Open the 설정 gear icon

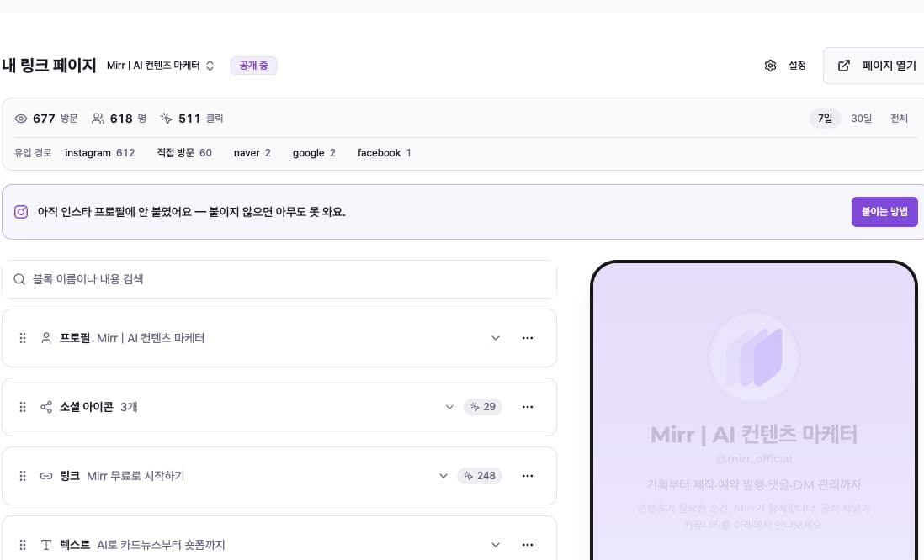[x=770, y=66]
